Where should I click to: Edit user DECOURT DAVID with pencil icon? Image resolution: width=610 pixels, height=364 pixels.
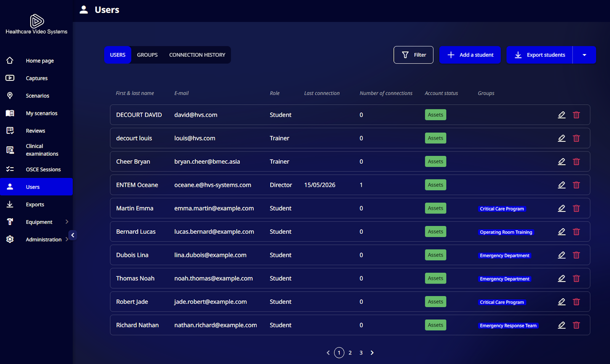562,115
